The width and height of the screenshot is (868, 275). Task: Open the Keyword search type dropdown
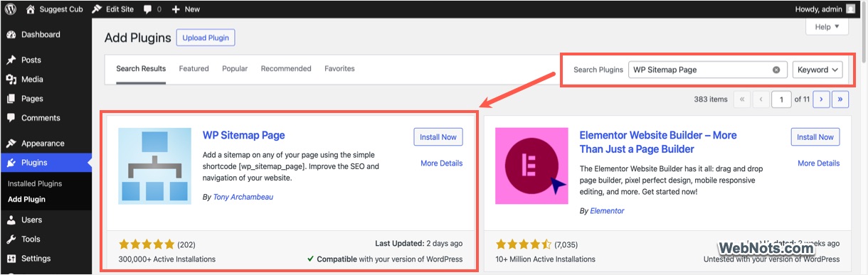click(x=817, y=70)
